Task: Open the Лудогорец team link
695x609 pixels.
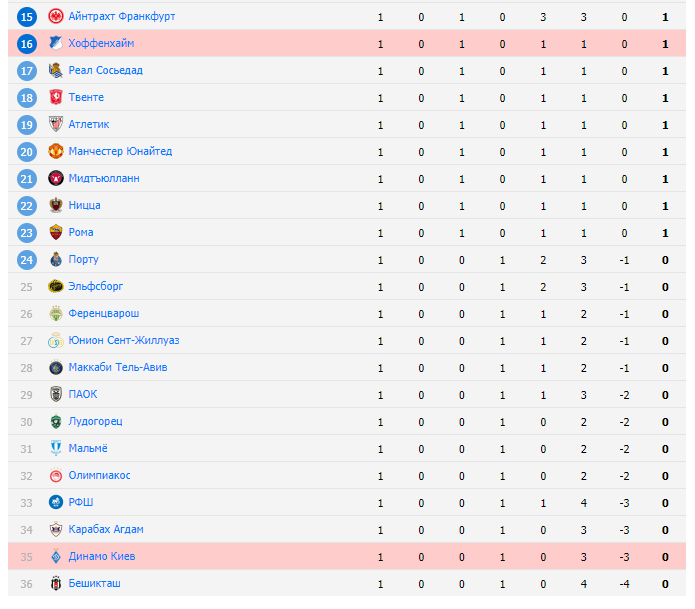Action: (96, 422)
